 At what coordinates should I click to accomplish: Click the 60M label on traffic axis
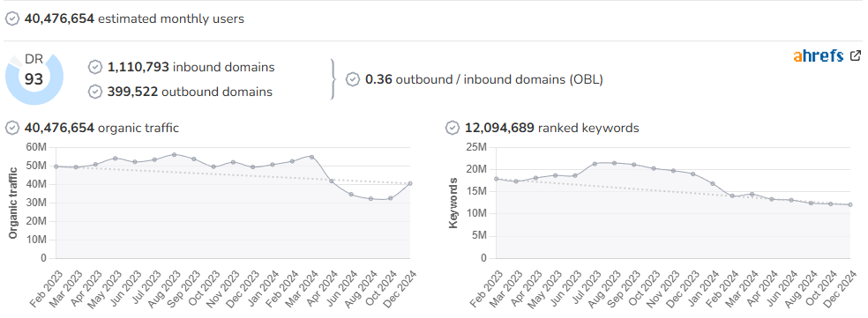pos(36,147)
